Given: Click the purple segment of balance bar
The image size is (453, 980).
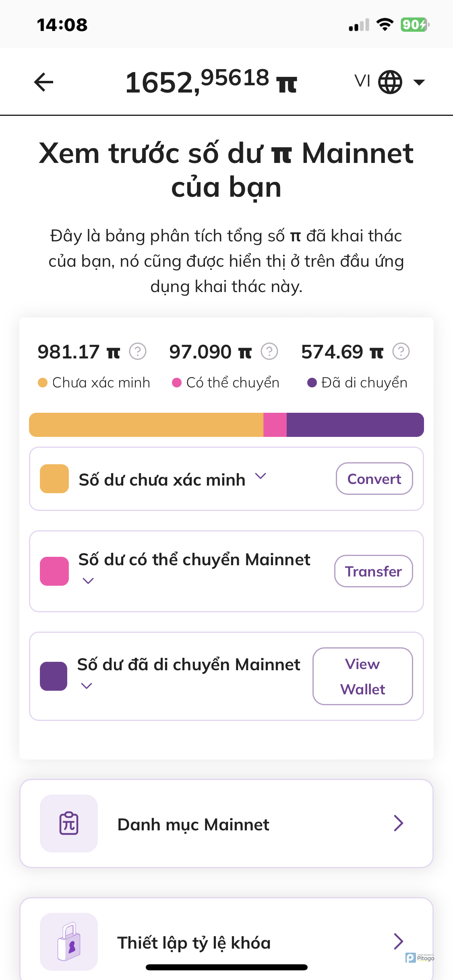Looking at the screenshot, I should (354, 425).
